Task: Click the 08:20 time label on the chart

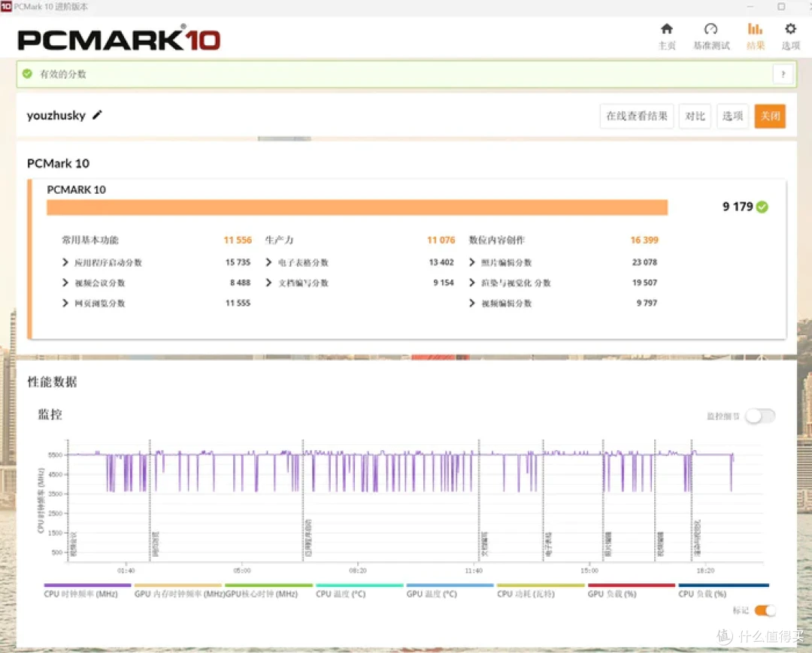Action: 358,571
